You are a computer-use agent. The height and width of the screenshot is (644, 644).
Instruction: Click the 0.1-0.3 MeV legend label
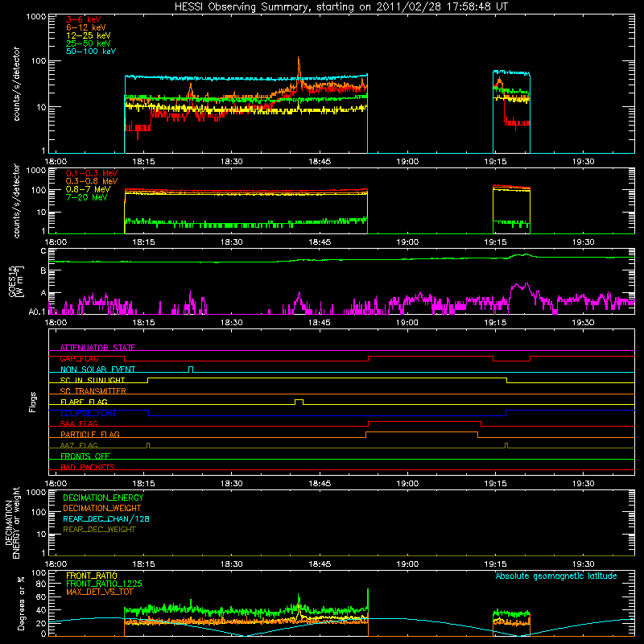point(92,173)
